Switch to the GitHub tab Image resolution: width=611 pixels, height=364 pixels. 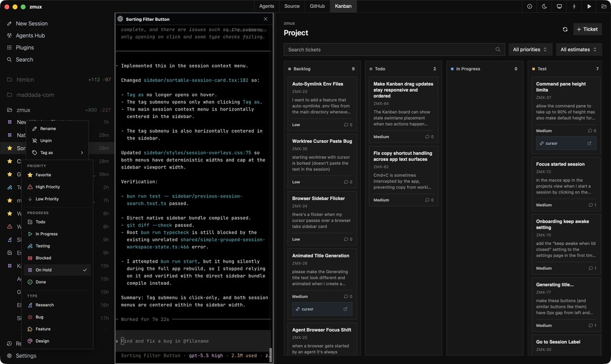(317, 6)
